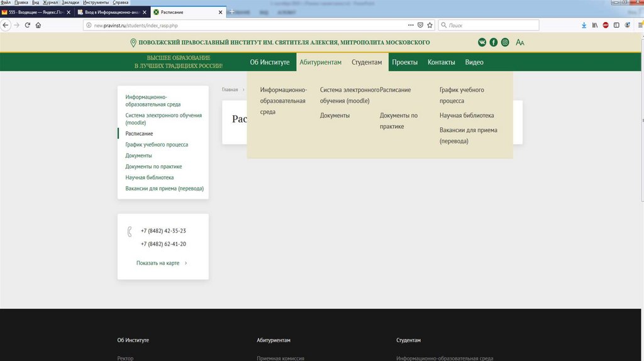
Task: Click the Instagram icon in header
Action: [505, 42]
